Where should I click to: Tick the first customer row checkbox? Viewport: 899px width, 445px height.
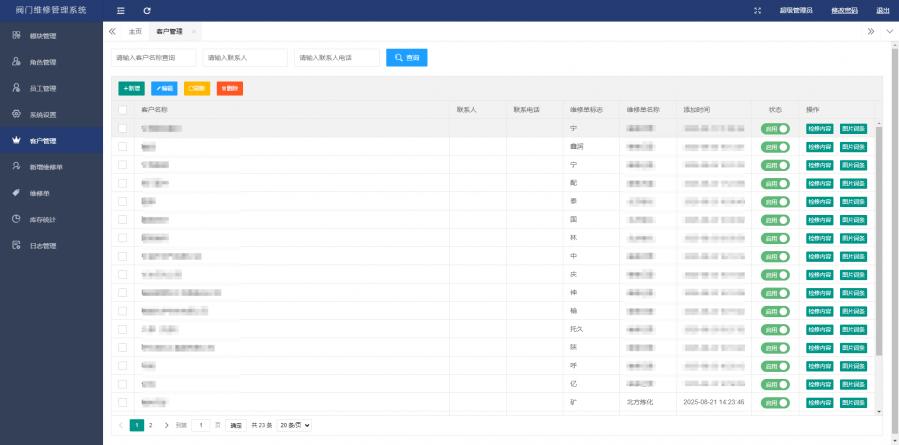[123, 129]
